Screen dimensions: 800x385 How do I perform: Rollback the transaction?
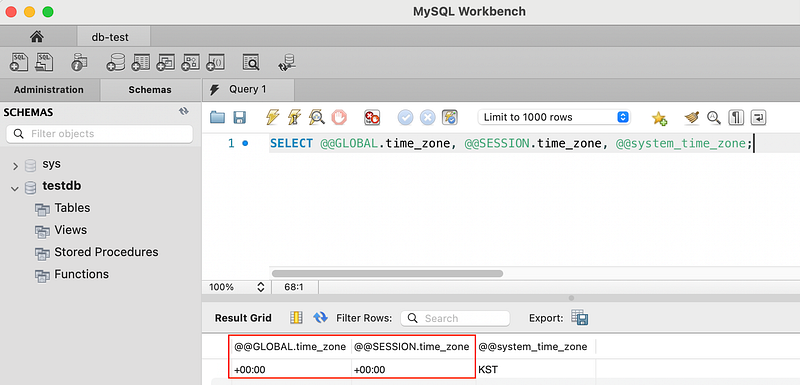(x=428, y=117)
